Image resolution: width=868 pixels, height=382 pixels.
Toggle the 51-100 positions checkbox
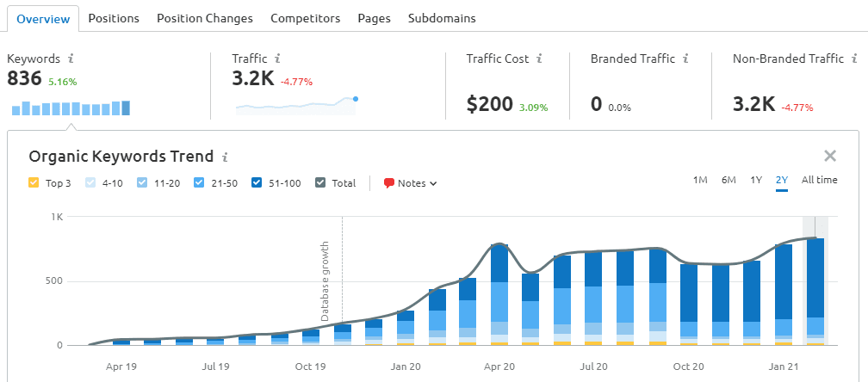[257, 183]
